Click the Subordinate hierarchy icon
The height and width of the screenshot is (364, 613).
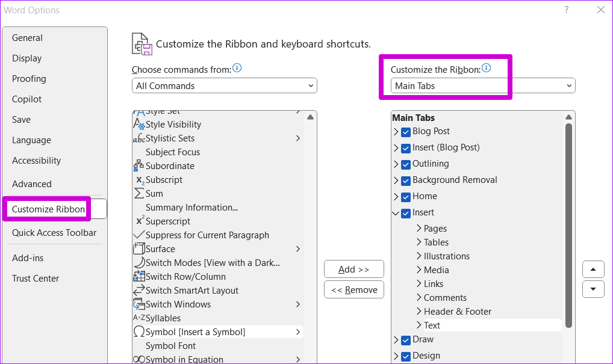tap(138, 165)
